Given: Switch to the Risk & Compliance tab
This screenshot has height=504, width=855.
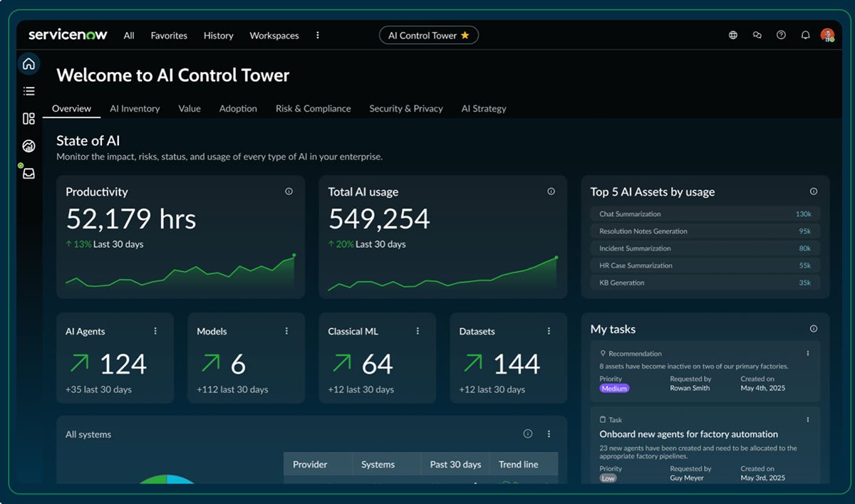Looking at the screenshot, I should pos(313,108).
